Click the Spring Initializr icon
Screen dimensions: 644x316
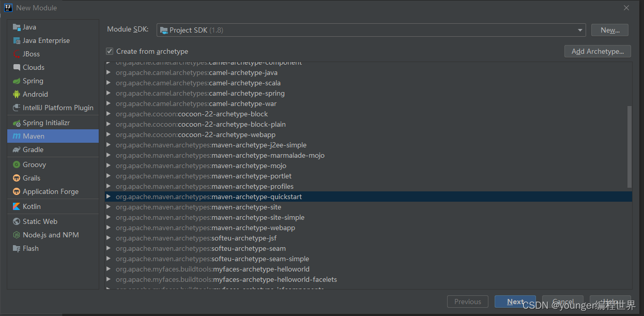click(17, 123)
